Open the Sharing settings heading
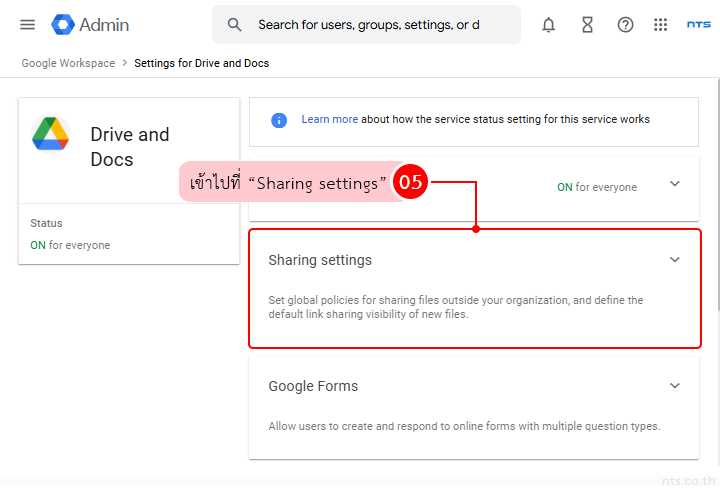 pos(320,260)
